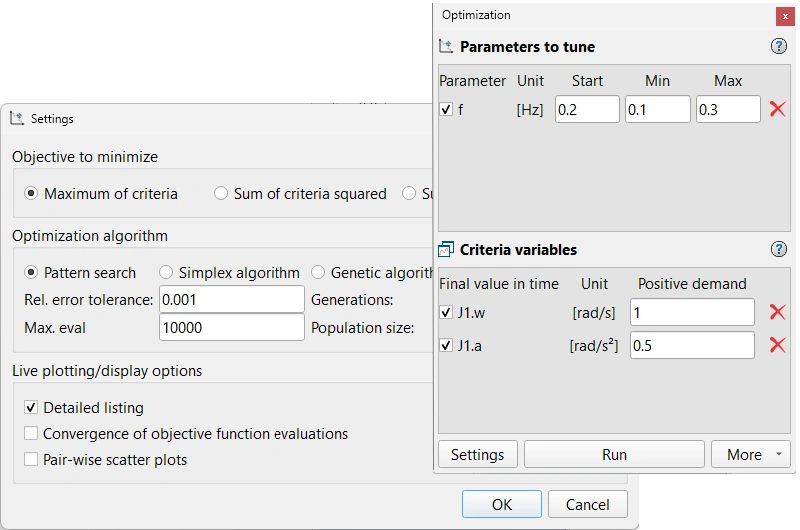Open help for Parameters to tune
This screenshot has height=530, width=800.
tap(779, 47)
